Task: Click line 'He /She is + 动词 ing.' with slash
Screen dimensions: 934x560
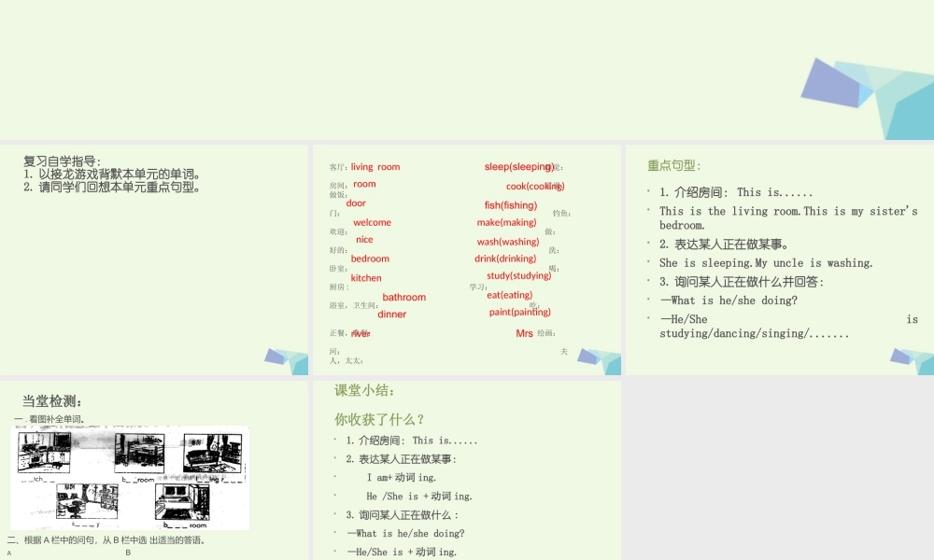Action: coord(419,497)
